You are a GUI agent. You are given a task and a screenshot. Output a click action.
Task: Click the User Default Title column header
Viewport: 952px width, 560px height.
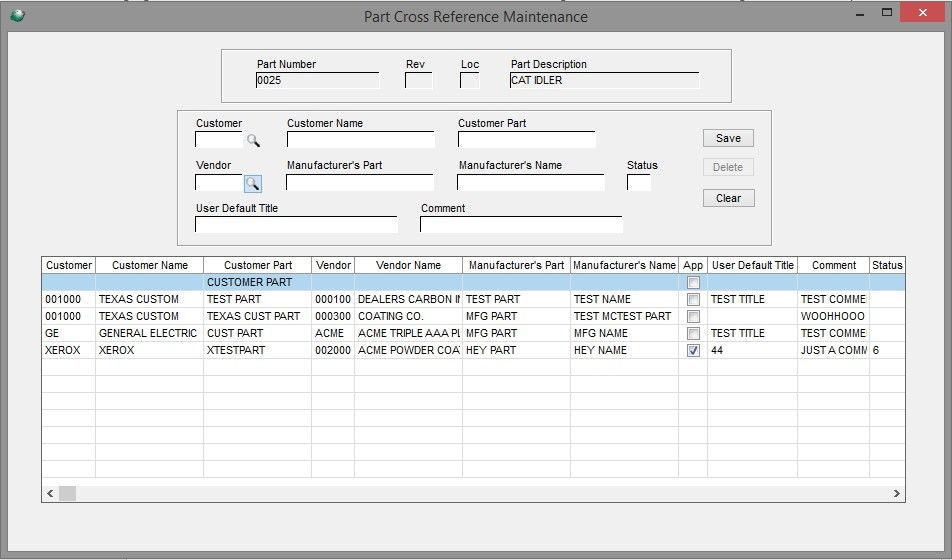(753, 265)
